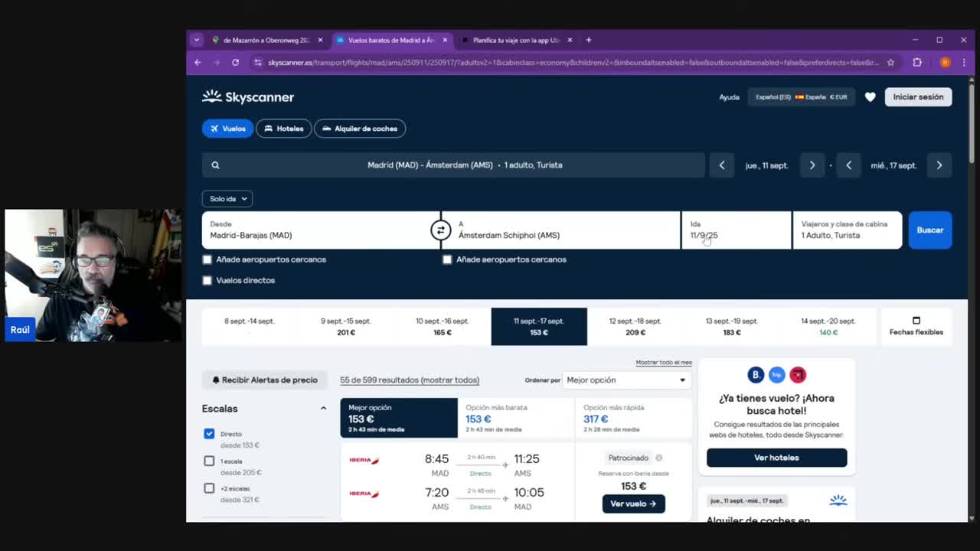Click the Madrid - Ámsterdam search summary bar
Viewport: 980px width, 551px height.
453,165
